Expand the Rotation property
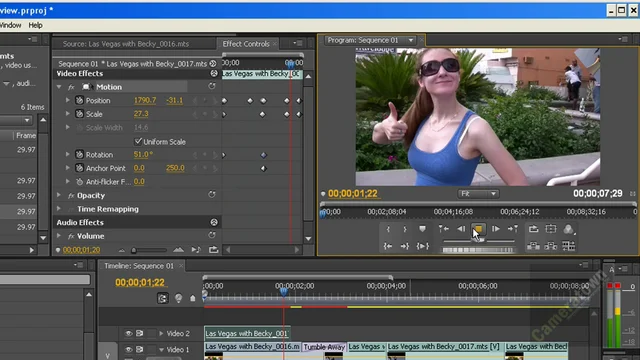Image resolution: width=640 pixels, height=360 pixels. pos(68,155)
